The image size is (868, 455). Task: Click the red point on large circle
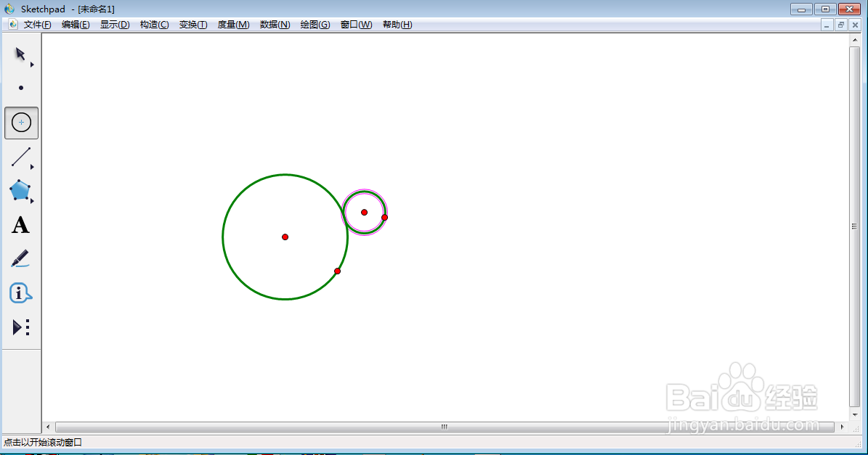(x=337, y=271)
